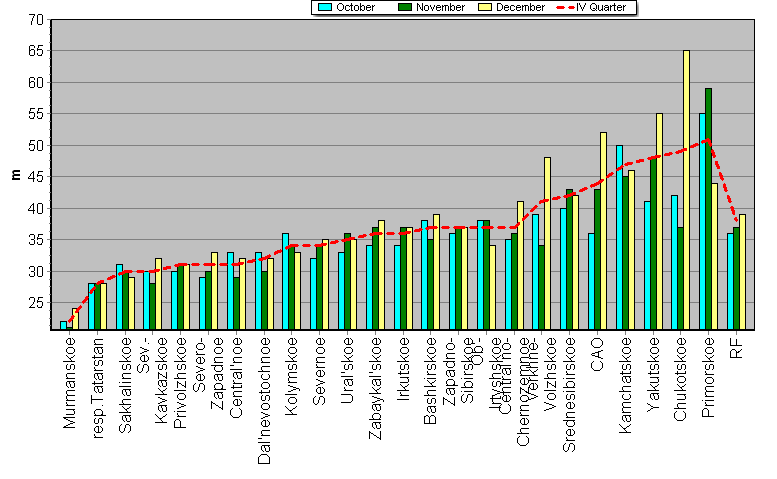
Task: Click the 'Kamchatskoe' axis label
Action: 625,385
